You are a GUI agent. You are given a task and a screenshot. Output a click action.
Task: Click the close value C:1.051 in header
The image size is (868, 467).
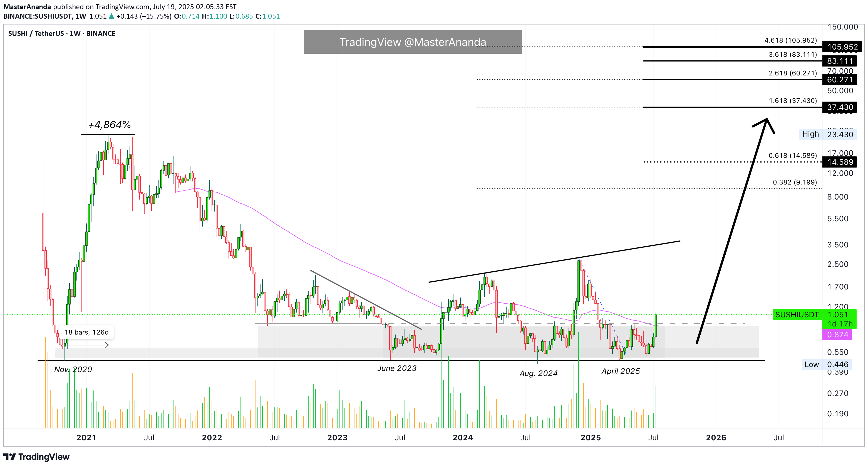pyautogui.click(x=267, y=16)
